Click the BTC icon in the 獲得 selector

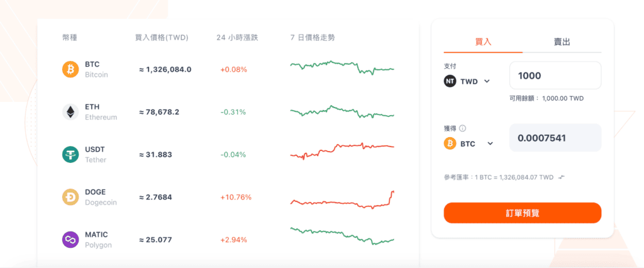pos(450,143)
